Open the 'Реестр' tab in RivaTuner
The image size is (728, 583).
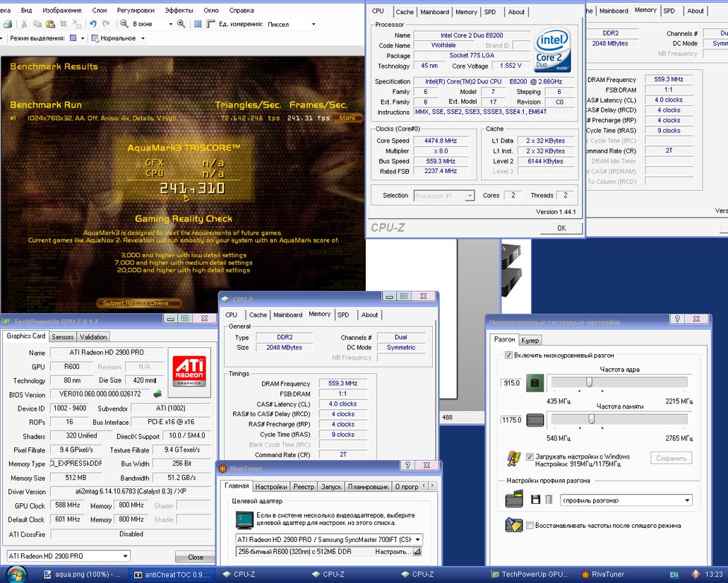[304, 486]
